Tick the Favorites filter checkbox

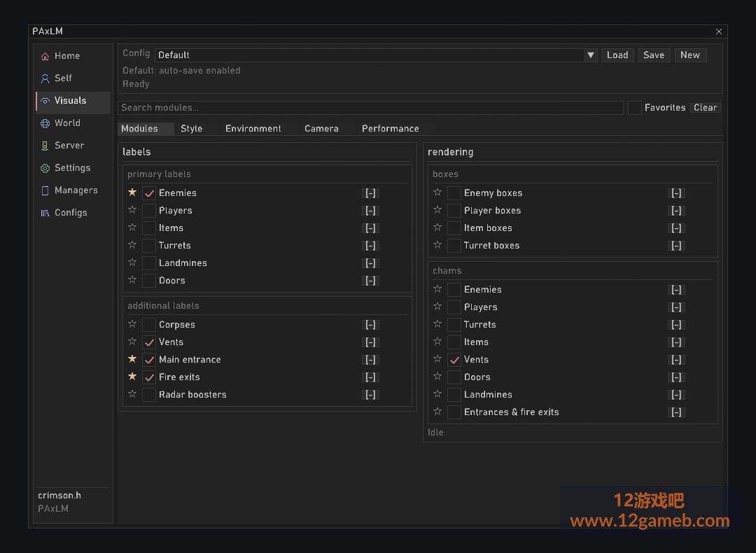(634, 108)
